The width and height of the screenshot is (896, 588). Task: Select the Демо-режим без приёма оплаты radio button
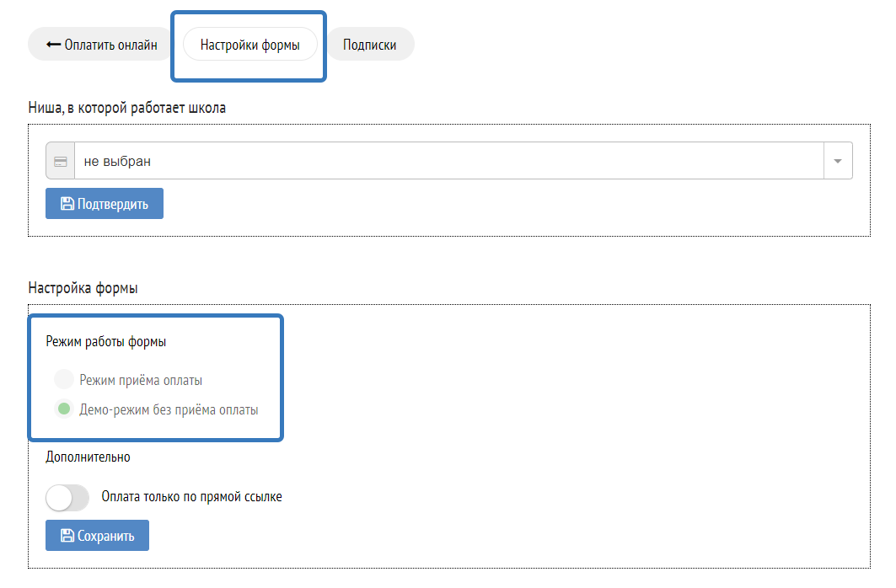pos(63,410)
